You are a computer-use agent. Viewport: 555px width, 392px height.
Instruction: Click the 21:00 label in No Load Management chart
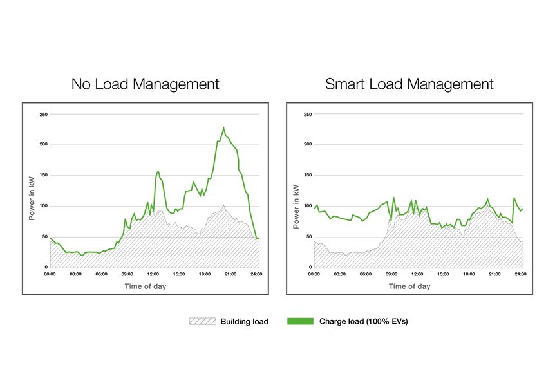[x=230, y=274]
